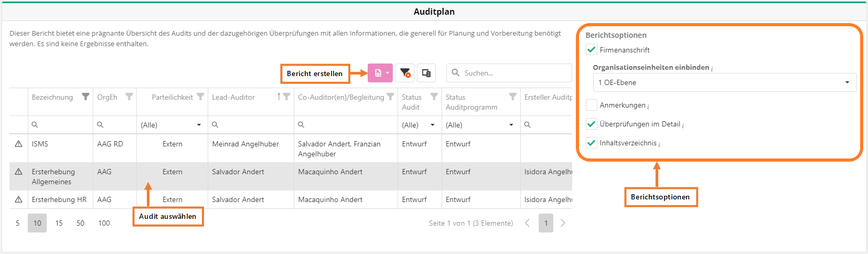The width and height of the screenshot is (868, 254).
Task: Set page size to 50
Action: click(x=80, y=223)
